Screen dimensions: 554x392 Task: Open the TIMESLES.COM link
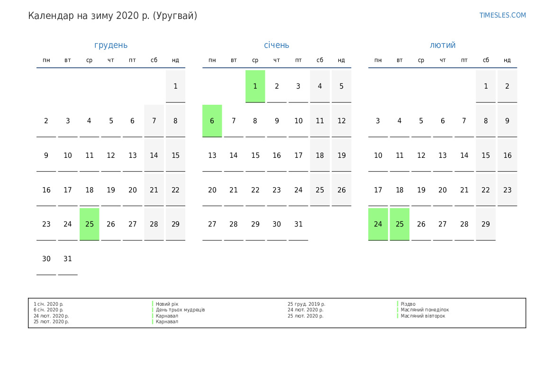pyautogui.click(x=502, y=15)
